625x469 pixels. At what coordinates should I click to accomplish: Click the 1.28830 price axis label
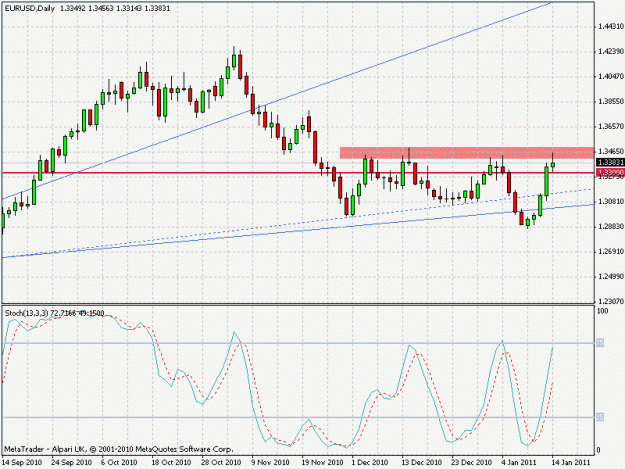[x=610, y=226]
